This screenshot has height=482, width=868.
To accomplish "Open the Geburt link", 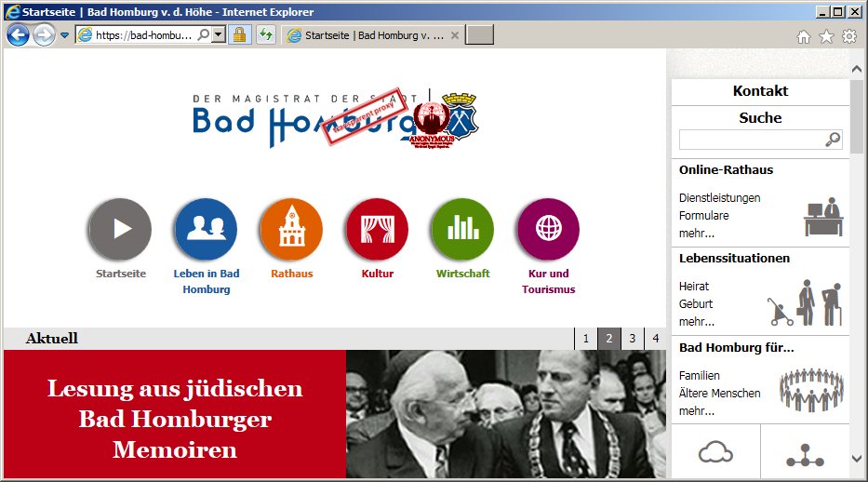I will 696,304.
